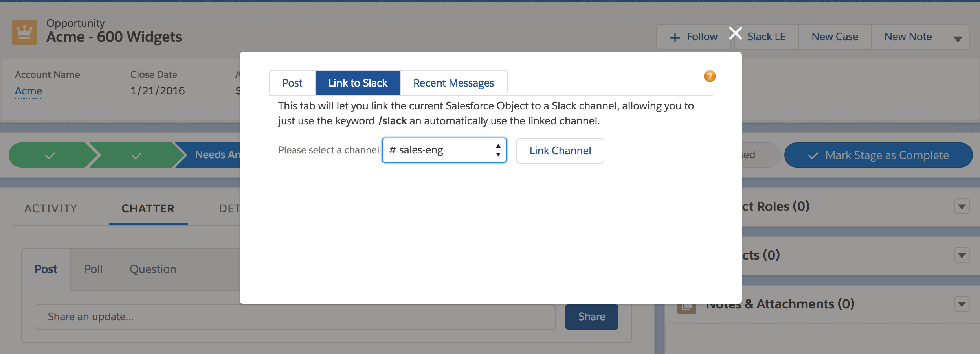The height and width of the screenshot is (354, 980).
Task: Open the Notes & Attachments dropdown arrow
Action: tap(962, 304)
